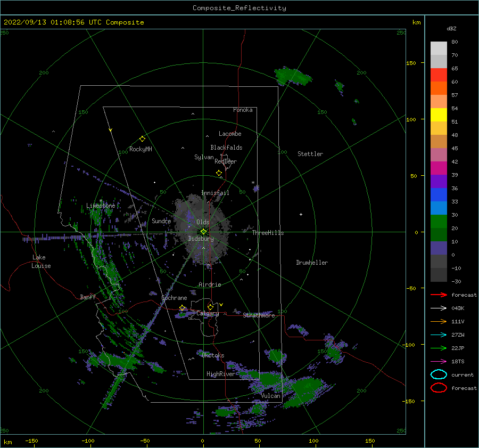Click the blue 33 dBZ color swatch

[439, 195]
